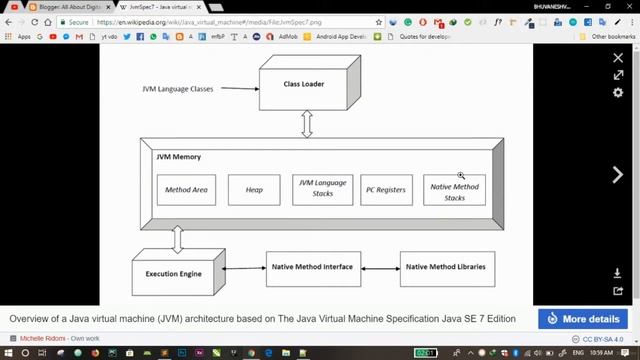
Task: Open File Explorer from the taskbar
Action: (x=286, y=353)
